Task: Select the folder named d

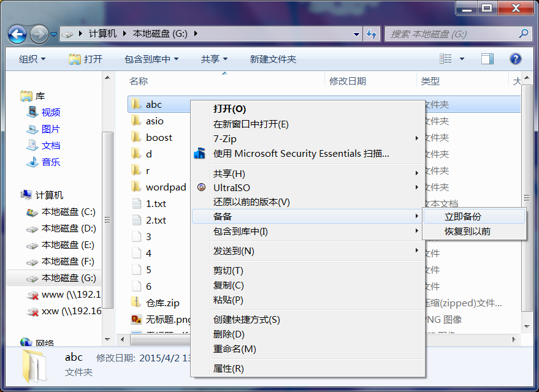Action: (x=149, y=154)
